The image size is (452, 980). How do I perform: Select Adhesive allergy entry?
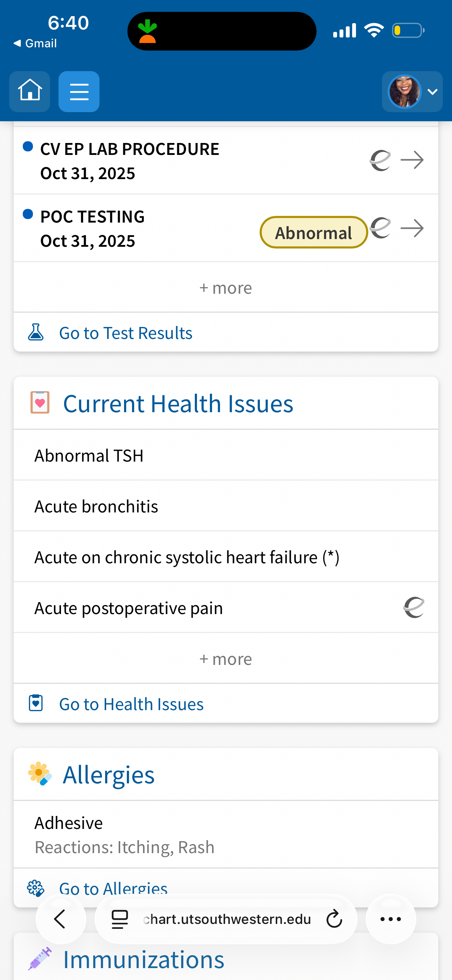pyautogui.click(x=68, y=823)
